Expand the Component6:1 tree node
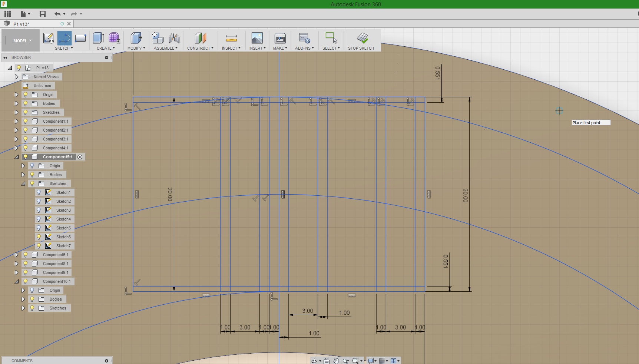 [16, 255]
